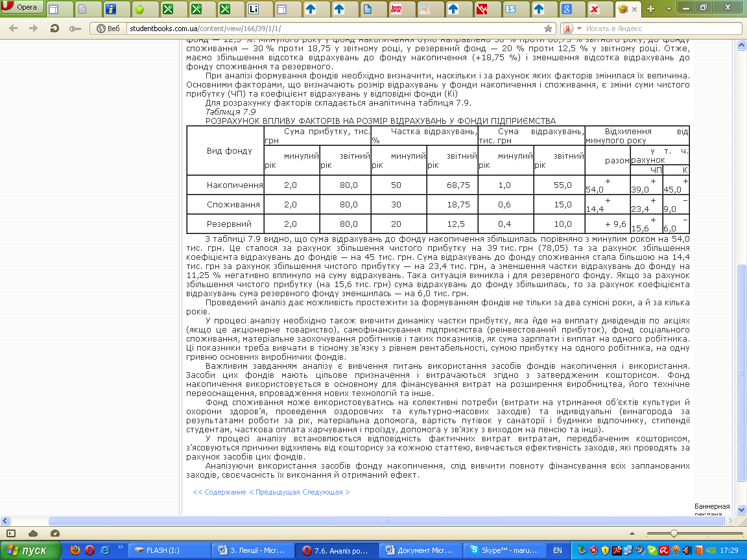Click the Веб site badge in address bar
Viewport: 747px width, 560px height.
coord(108,29)
